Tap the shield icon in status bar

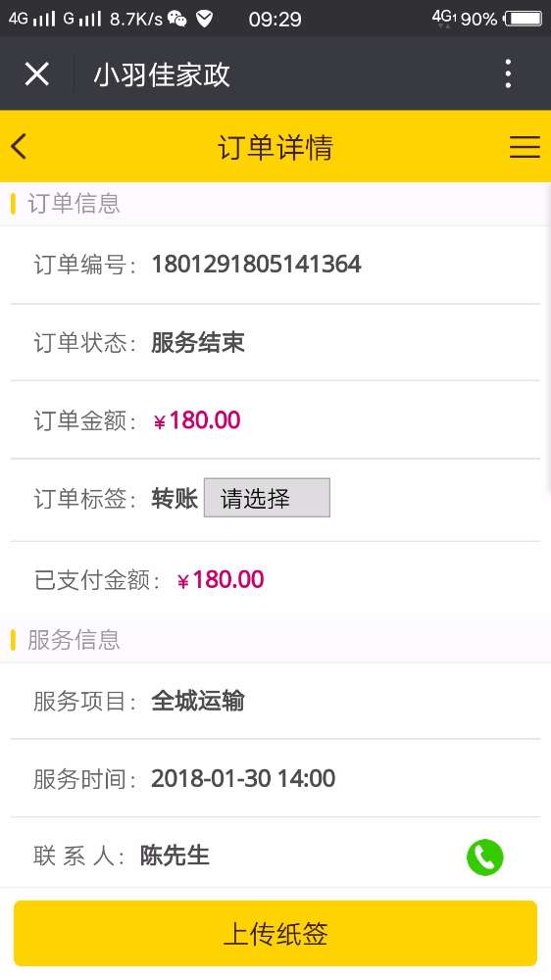click(205, 19)
